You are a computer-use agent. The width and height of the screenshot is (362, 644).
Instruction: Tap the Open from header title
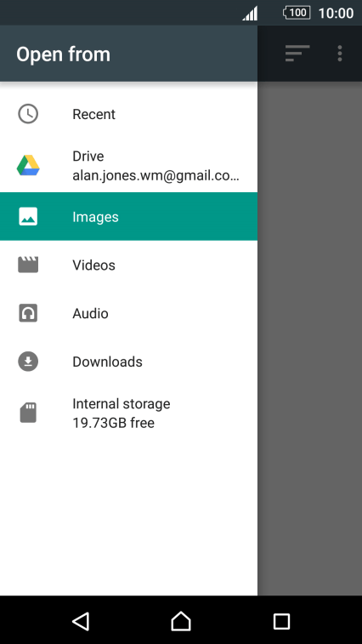pos(63,54)
